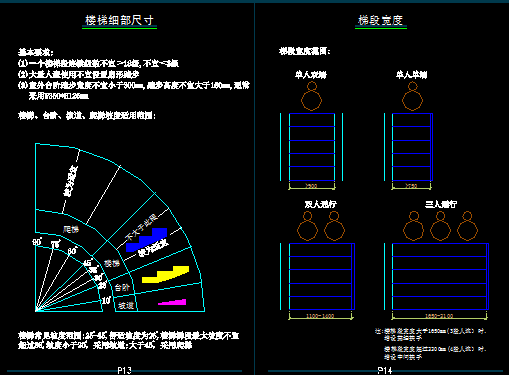509x375 pixels.
Task: Select the middle person outline above 三人通行
Action: 440,226
